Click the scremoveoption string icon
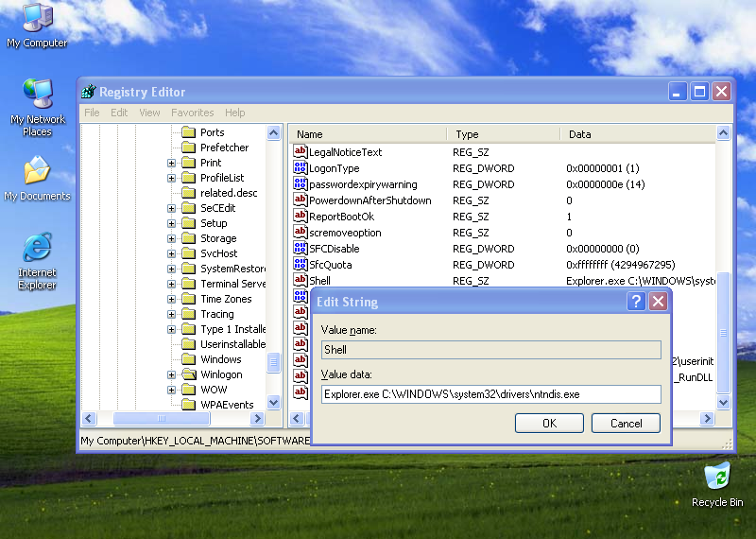Image resolution: width=756 pixels, height=539 pixels. pyautogui.click(x=300, y=232)
